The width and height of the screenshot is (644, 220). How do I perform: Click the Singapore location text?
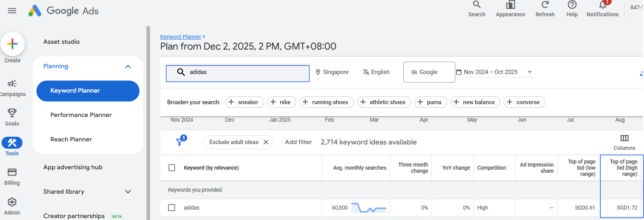coord(336,72)
